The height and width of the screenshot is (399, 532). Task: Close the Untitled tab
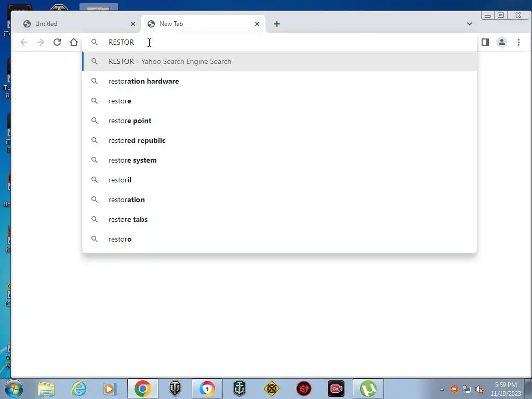point(133,24)
